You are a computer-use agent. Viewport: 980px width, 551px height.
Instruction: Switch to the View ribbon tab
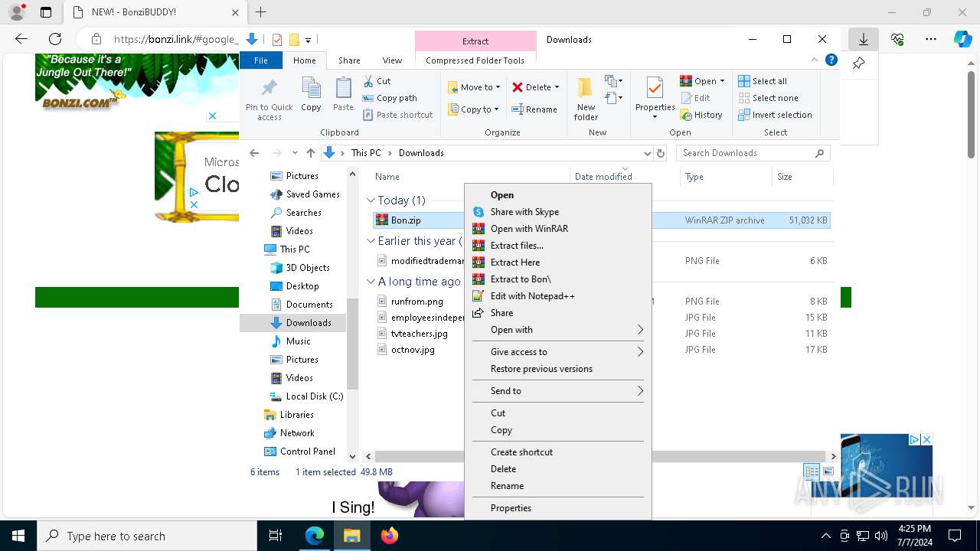[392, 60]
